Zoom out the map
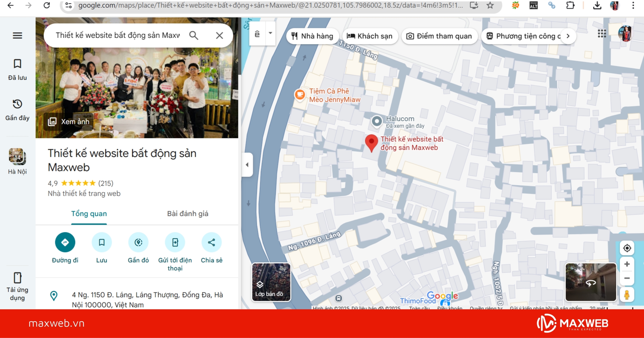This screenshot has height=338, width=644. (x=627, y=278)
